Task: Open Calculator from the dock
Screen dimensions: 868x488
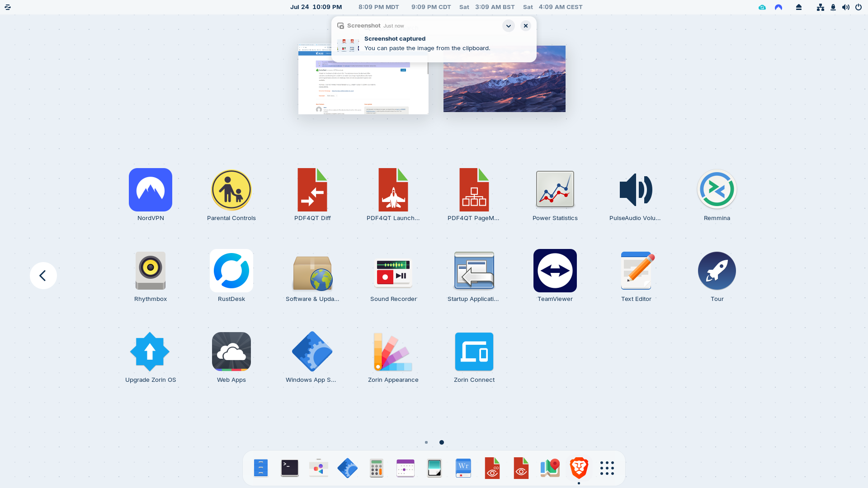Action: [x=377, y=468]
